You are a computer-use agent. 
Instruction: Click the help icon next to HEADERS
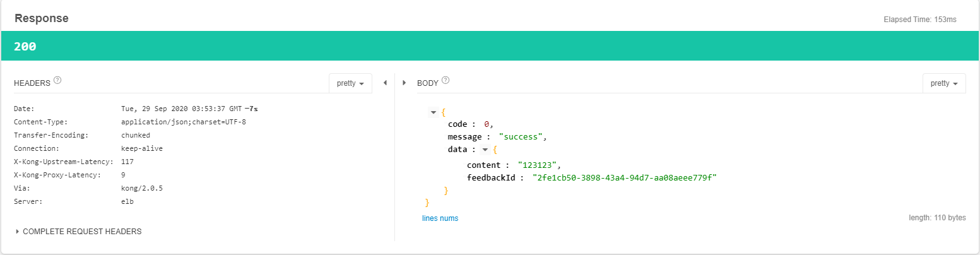[57, 81]
